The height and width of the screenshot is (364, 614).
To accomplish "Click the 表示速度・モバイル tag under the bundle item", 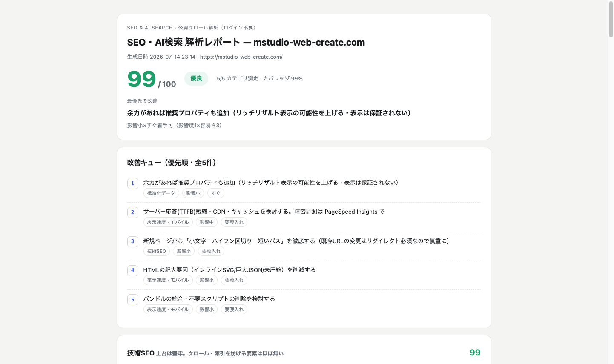I will coord(168,310).
